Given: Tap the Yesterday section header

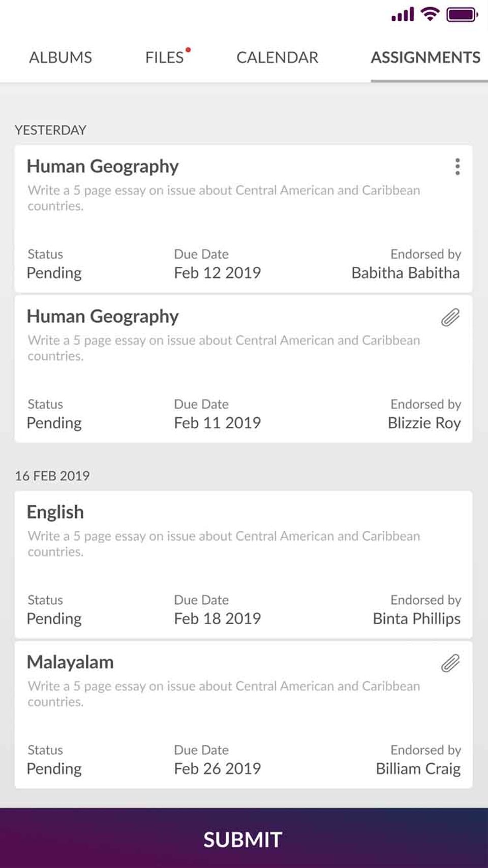Looking at the screenshot, I should click(x=50, y=130).
